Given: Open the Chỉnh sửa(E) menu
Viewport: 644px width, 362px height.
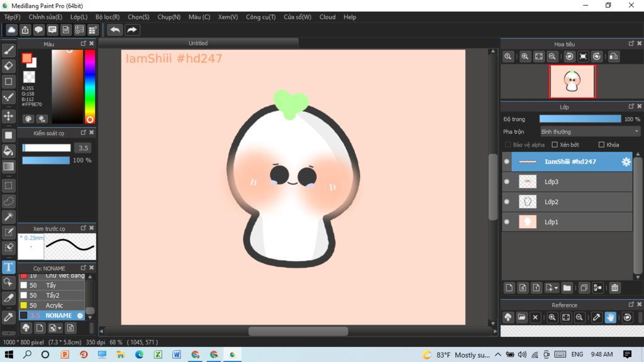Looking at the screenshot, I should click(x=45, y=17).
